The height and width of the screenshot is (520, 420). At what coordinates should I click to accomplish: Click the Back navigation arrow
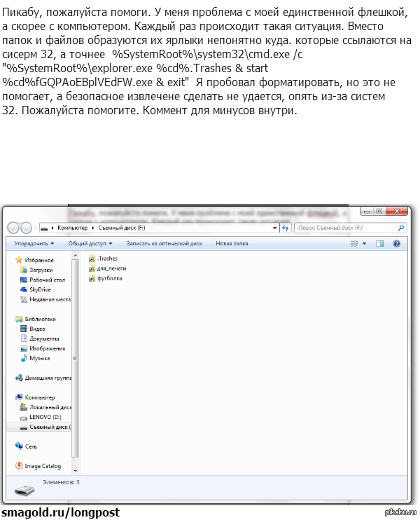(x=13, y=228)
